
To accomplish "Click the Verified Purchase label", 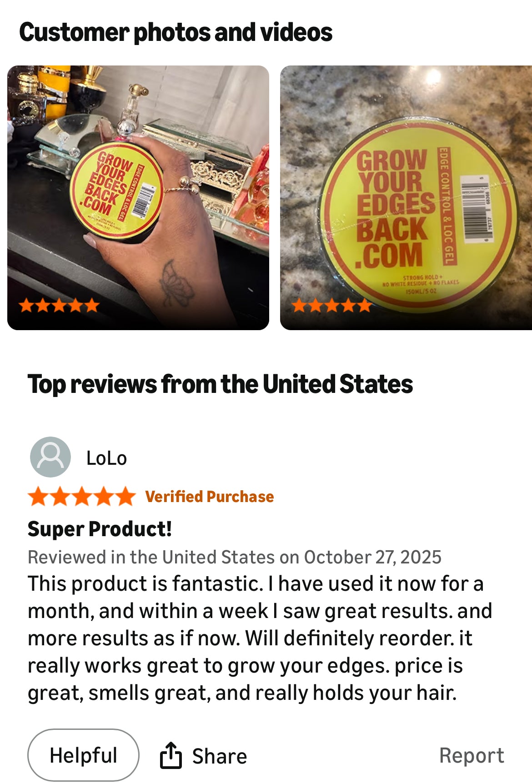I will click(x=210, y=497).
